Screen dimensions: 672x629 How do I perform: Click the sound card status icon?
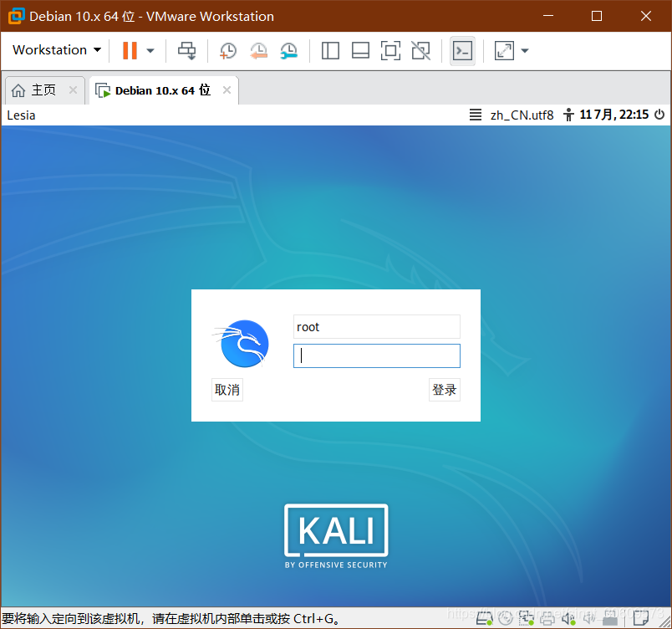(x=568, y=618)
